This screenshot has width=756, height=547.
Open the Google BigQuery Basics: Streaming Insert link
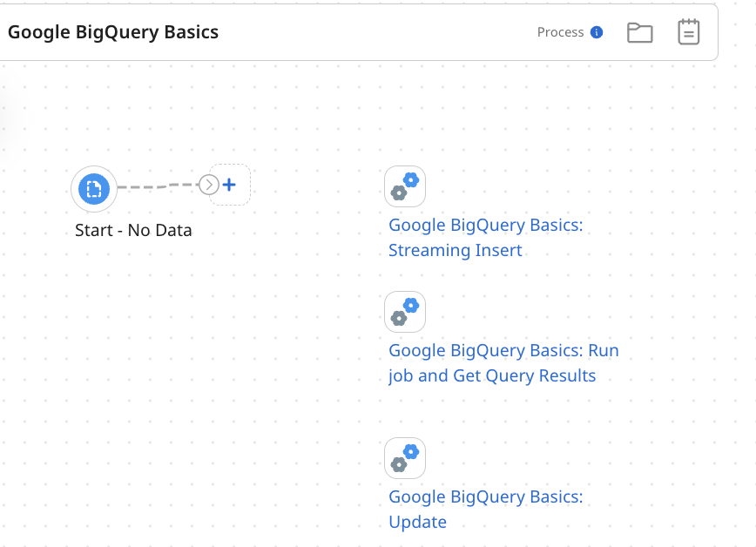click(x=485, y=237)
